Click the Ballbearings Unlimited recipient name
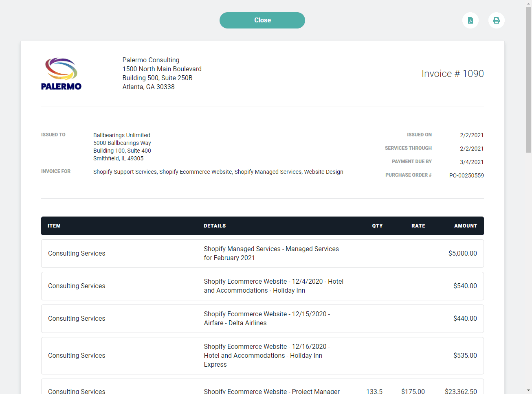 (x=122, y=135)
